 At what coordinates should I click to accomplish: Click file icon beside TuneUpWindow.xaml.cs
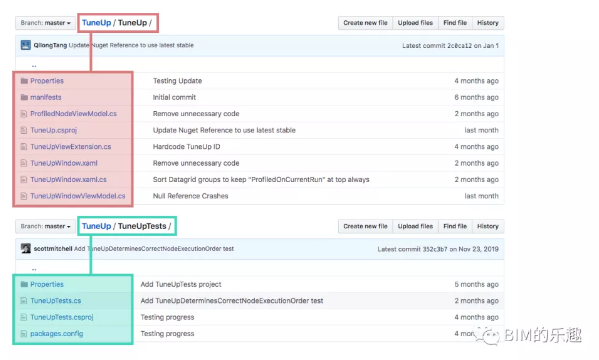24,179
